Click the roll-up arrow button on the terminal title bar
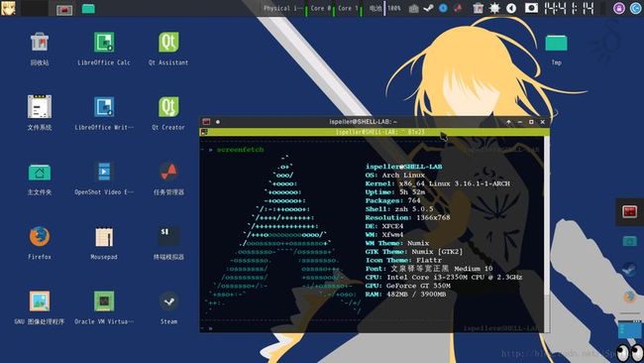644x363 pixels. coord(508,122)
